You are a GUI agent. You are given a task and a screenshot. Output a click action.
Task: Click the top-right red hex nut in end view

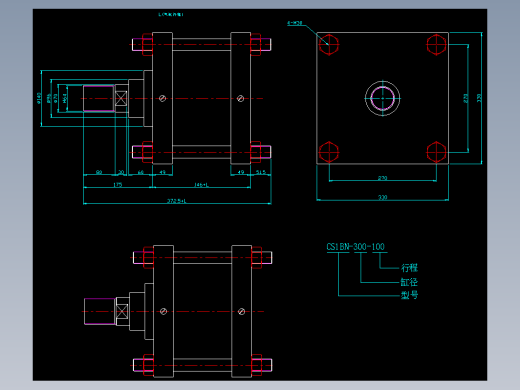[436, 44]
